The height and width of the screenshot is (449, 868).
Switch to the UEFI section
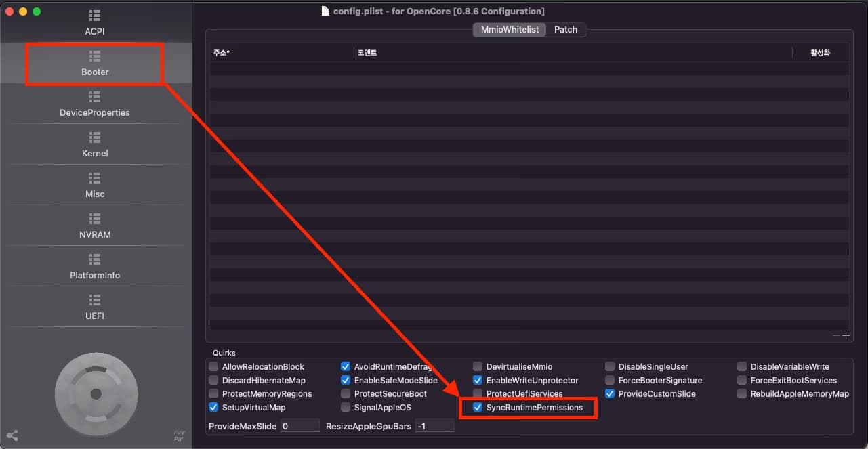pyautogui.click(x=95, y=308)
